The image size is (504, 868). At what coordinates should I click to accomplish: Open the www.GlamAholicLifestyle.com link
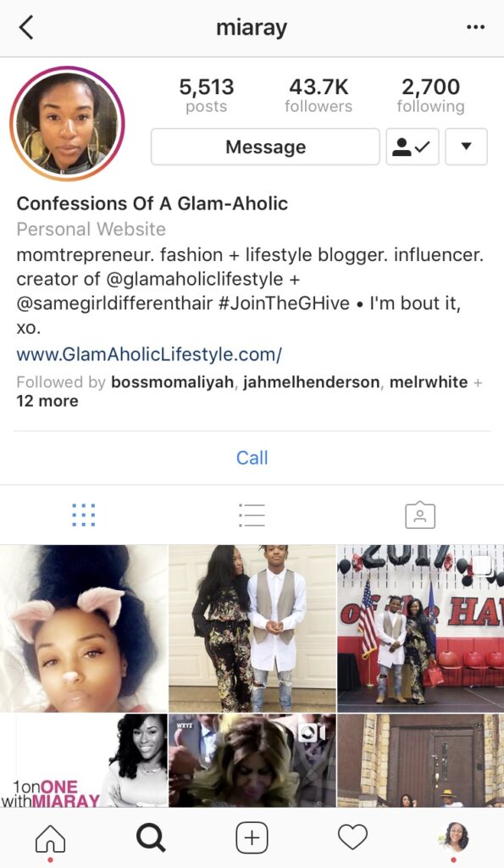[149, 353]
